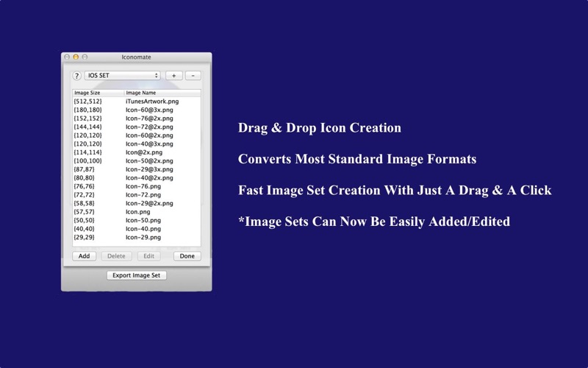Image resolution: width=588 pixels, height=368 pixels.
Task: Remove image set with minus button
Action: 193,76
